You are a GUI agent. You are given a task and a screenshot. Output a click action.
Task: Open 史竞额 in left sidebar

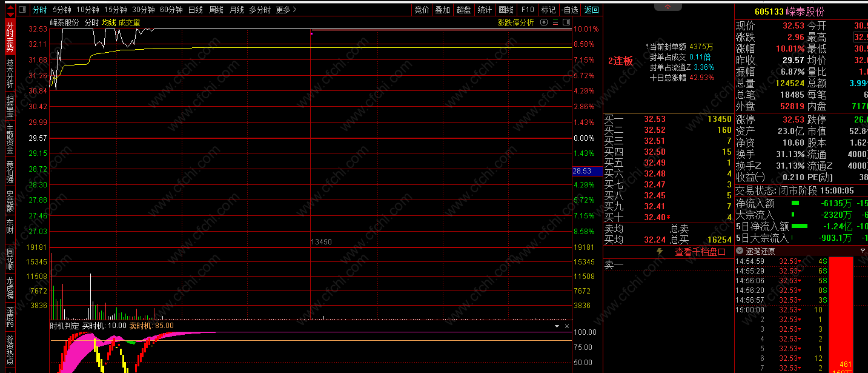(10, 202)
